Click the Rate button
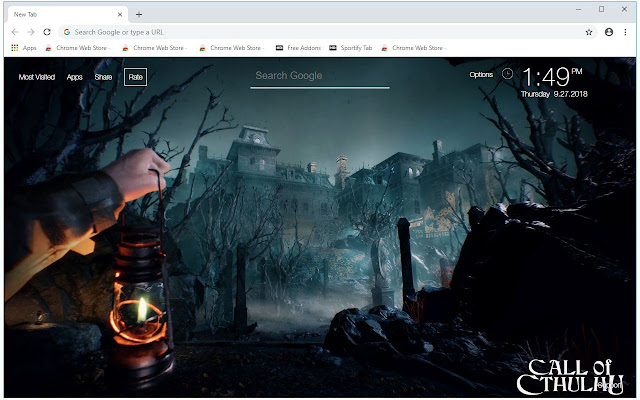Image resolution: width=640 pixels, height=400 pixels. (x=136, y=77)
